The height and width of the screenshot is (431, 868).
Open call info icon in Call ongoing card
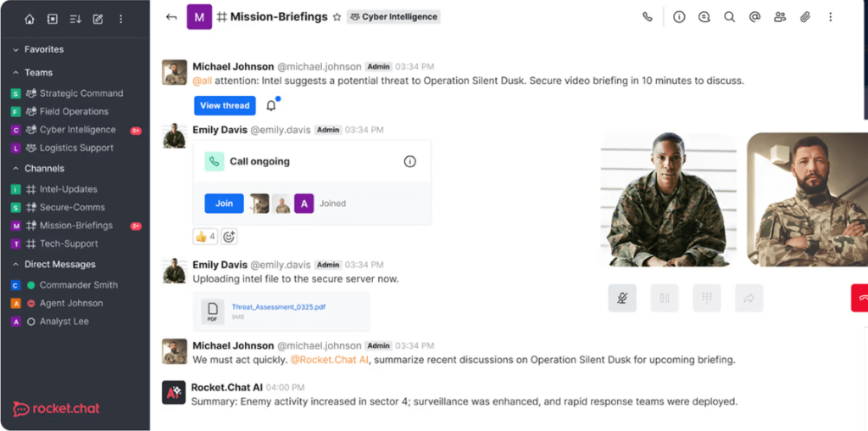pyautogui.click(x=409, y=161)
